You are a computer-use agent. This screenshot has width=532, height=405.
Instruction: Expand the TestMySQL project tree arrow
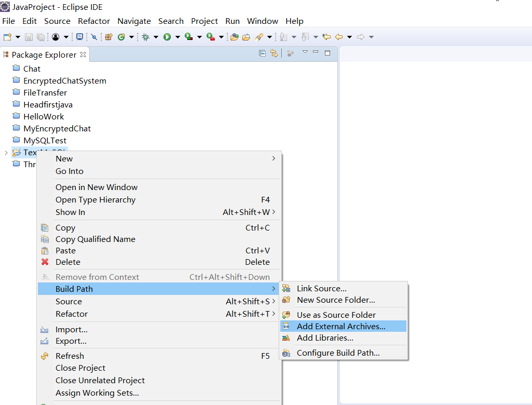[x=5, y=153]
